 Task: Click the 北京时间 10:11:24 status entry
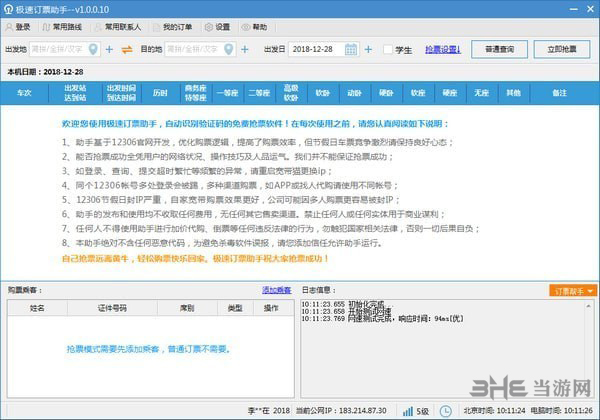pos(494,411)
